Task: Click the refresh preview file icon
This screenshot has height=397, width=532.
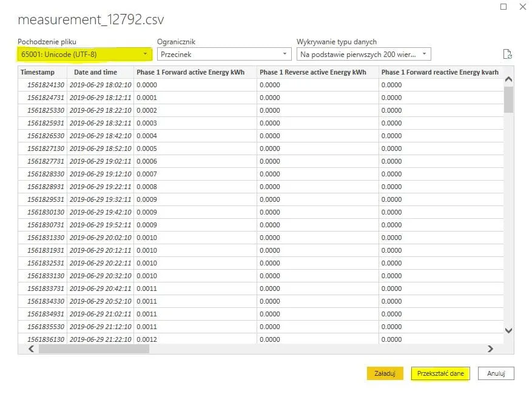Action: coord(507,54)
